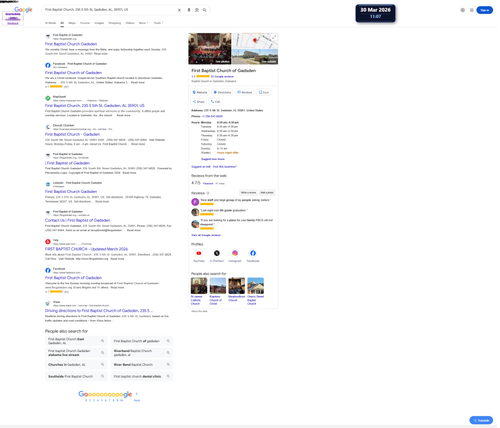Open the See outside street view thumbnail
This screenshot has height=428, width=500.
(255, 57)
